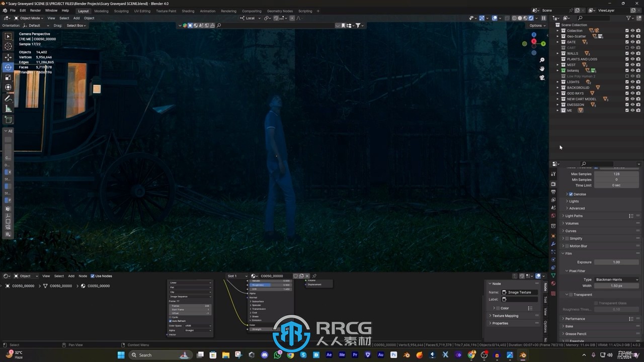Select the Cursor tool

(x=8, y=46)
